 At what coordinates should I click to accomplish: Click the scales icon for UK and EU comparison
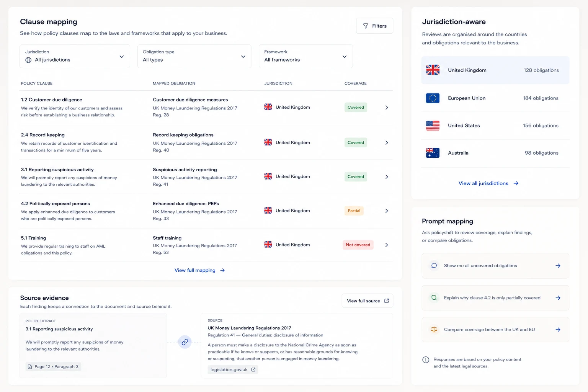[434, 330]
